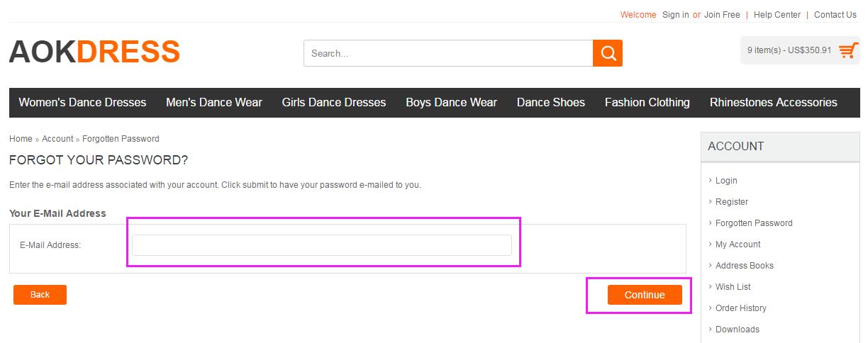868x343 pixels.
Task: Click the Sign in link
Action: (x=675, y=15)
